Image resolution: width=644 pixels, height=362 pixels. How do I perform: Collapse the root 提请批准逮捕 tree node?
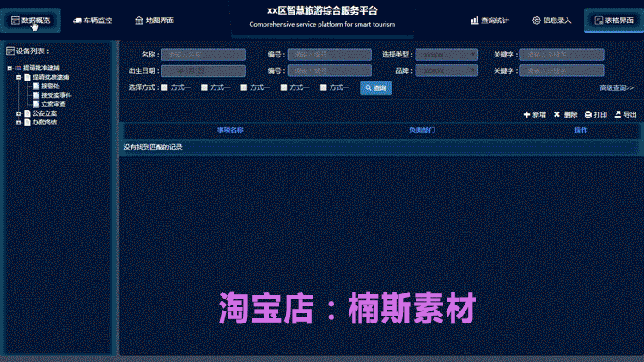(x=9, y=68)
